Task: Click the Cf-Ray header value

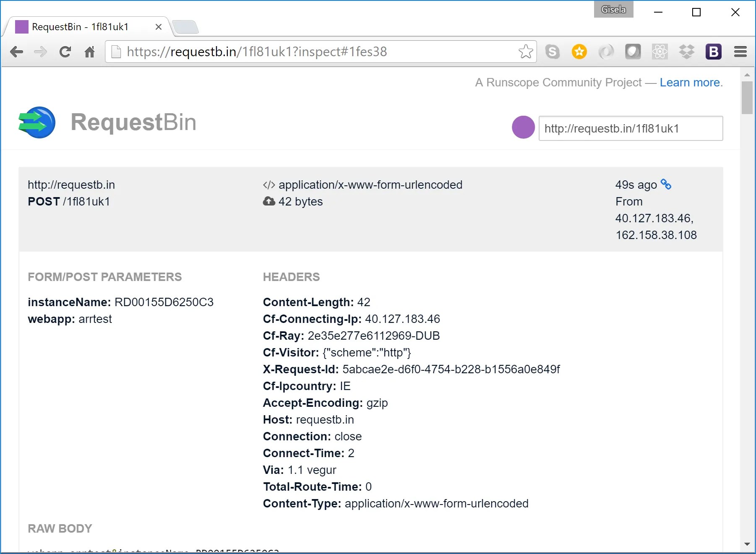Action: tap(374, 336)
